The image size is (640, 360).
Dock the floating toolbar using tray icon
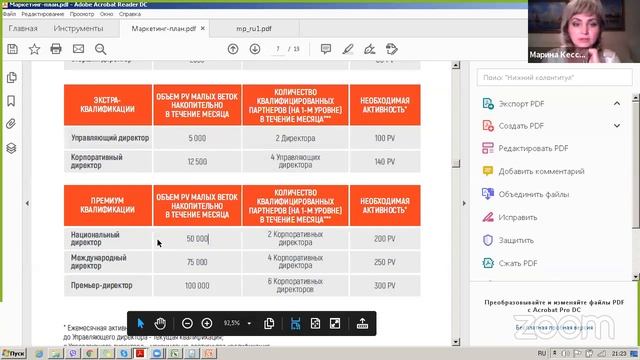[362, 324]
